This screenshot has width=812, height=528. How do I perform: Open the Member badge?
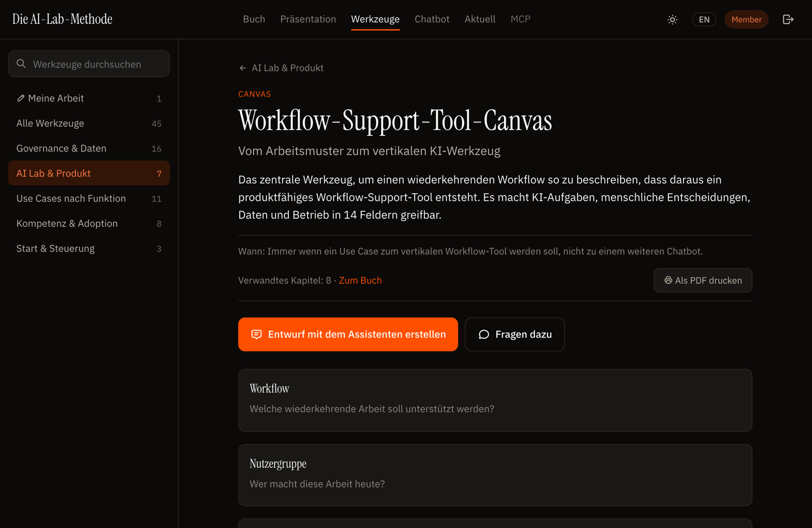coord(746,19)
